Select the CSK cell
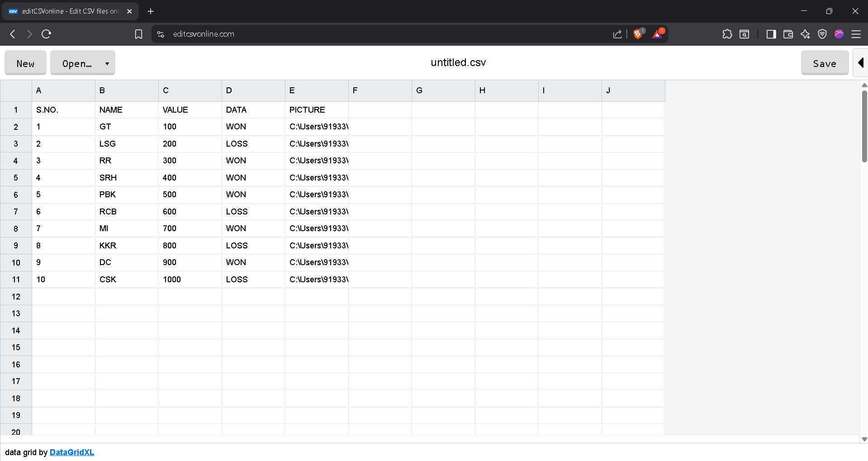868x461 pixels. (x=127, y=280)
